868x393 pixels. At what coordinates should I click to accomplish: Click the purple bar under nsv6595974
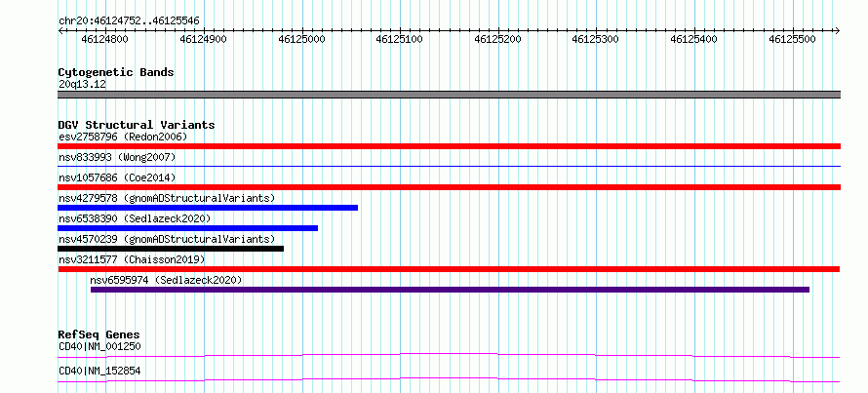450,290
